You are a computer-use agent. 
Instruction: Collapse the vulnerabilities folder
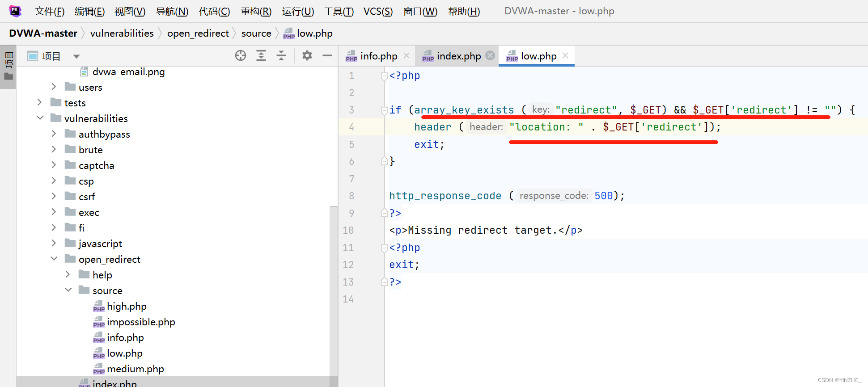[x=40, y=118]
